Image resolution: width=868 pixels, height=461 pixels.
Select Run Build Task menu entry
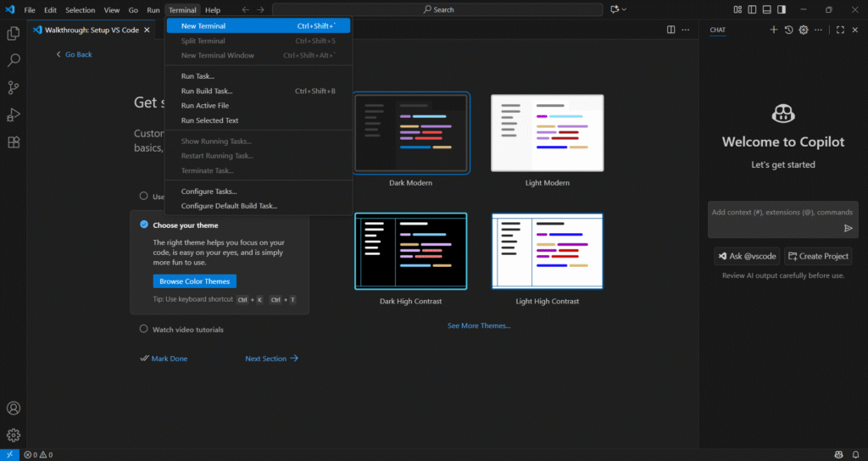207,91
